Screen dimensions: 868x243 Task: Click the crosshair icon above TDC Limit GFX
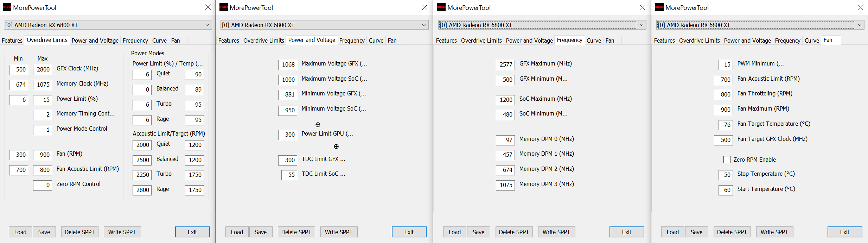(336, 147)
